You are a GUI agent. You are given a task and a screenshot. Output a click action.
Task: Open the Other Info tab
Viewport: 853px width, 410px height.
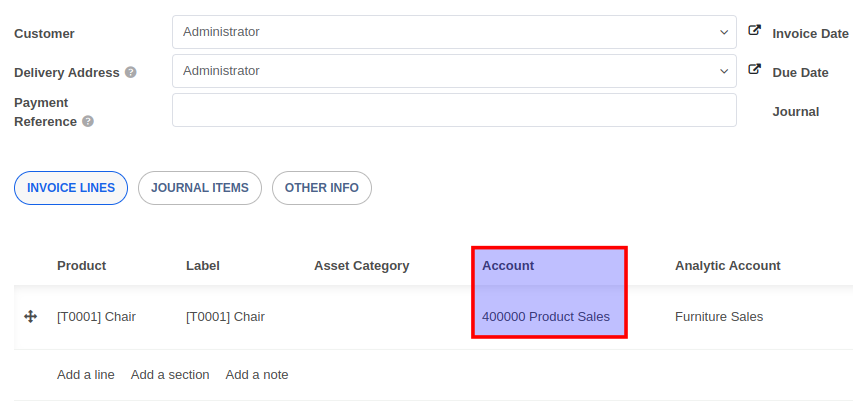point(322,188)
